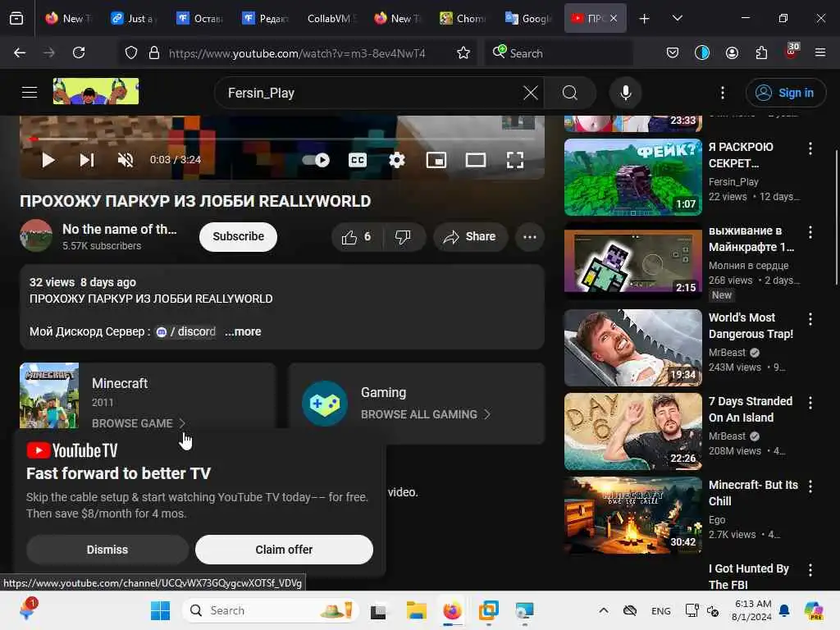Open 'No the name of th...' channel
Viewport: 840px width, 630px height.
120,230
